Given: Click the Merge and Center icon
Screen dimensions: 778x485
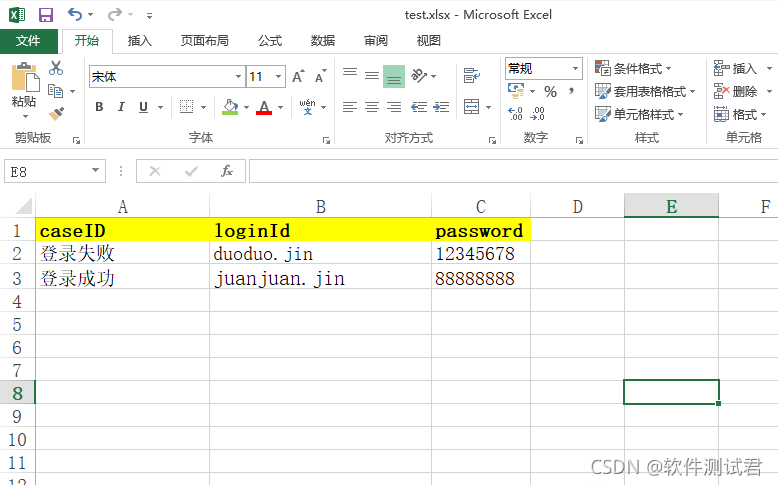Looking at the screenshot, I should (x=471, y=106).
